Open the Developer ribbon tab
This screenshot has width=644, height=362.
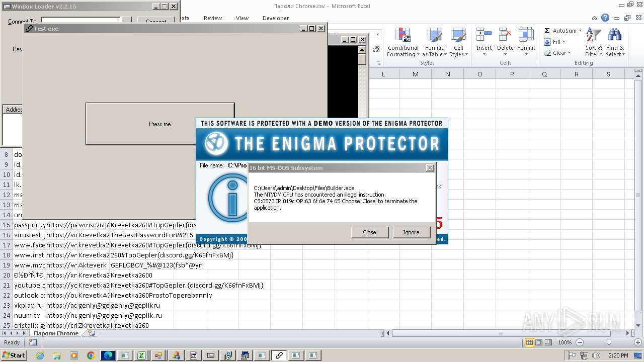click(x=276, y=18)
